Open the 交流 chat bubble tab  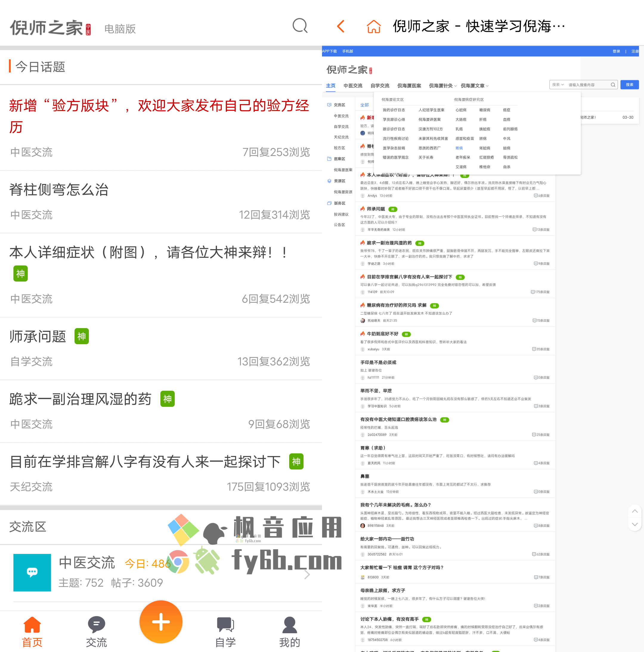click(97, 624)
